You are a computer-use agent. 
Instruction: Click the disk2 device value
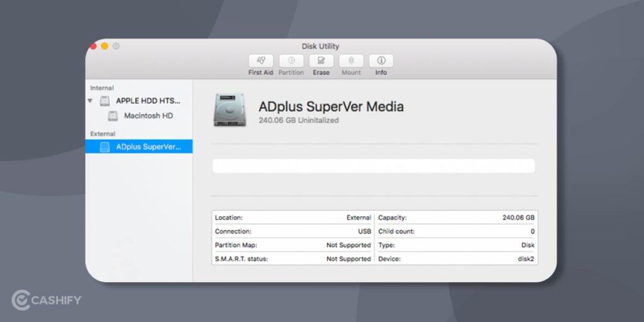[526, 258]
